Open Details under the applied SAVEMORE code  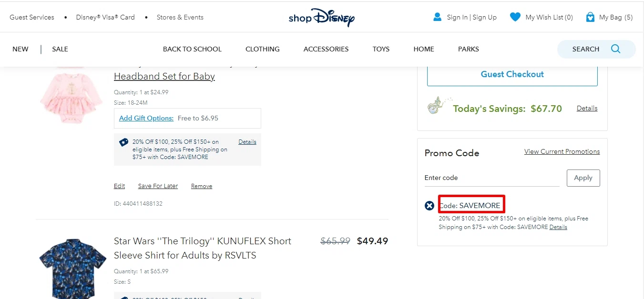pos(558,227)
